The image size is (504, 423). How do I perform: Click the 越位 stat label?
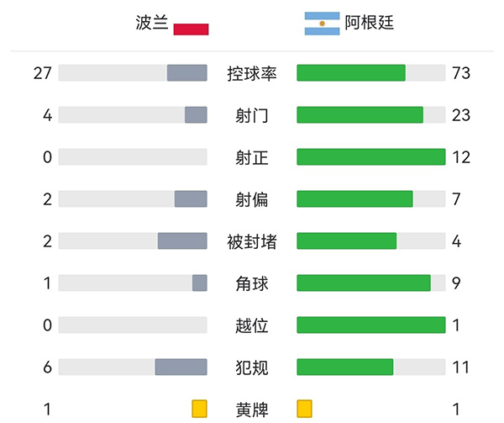[x=252, y=325]
